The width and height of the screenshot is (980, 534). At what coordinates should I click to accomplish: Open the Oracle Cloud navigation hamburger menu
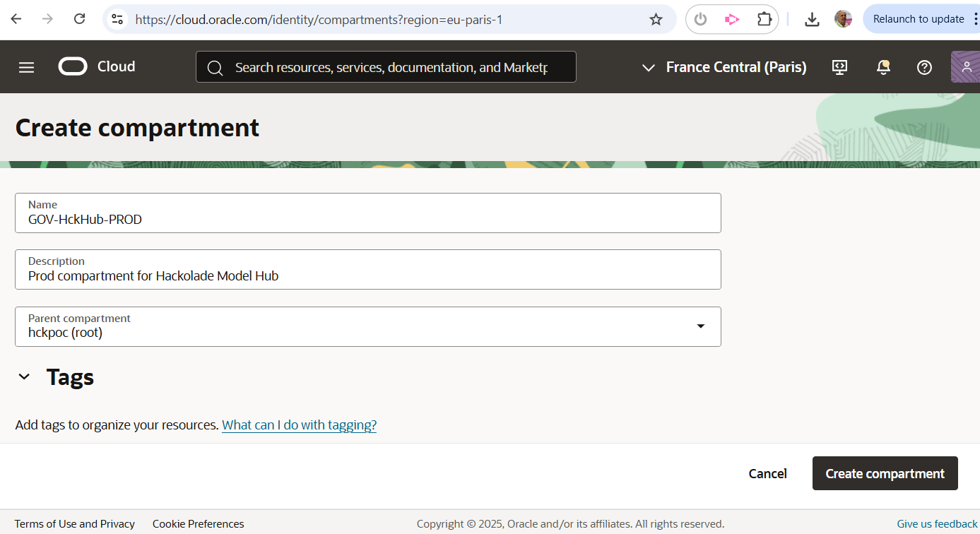tap(26, 67)
